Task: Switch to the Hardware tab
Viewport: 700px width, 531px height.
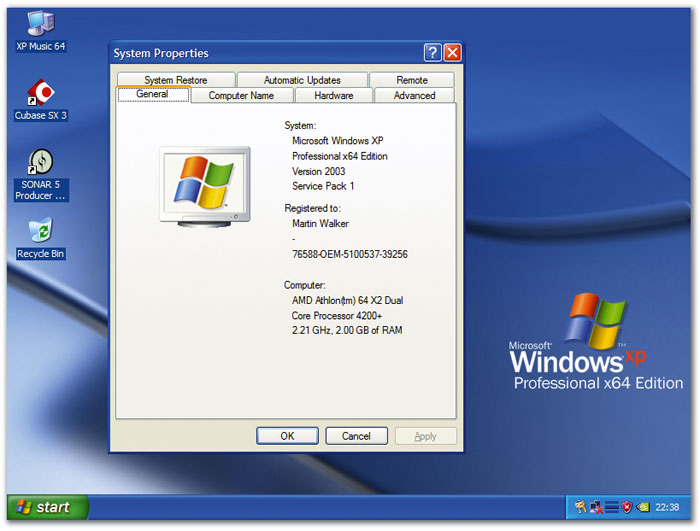Action: pos(333,96)
